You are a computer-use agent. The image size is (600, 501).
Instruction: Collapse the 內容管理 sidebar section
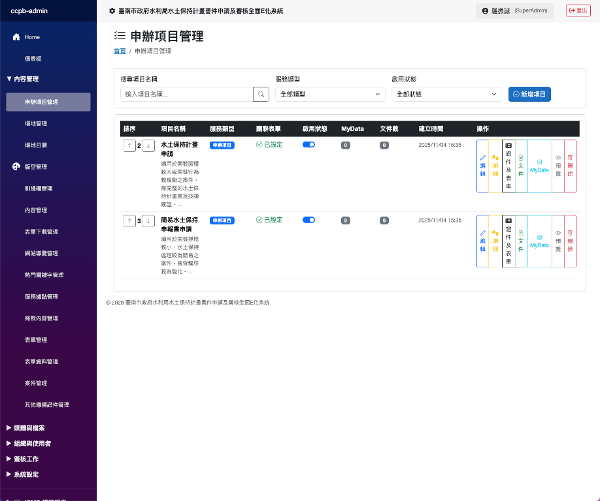click(x=25, y=78)
